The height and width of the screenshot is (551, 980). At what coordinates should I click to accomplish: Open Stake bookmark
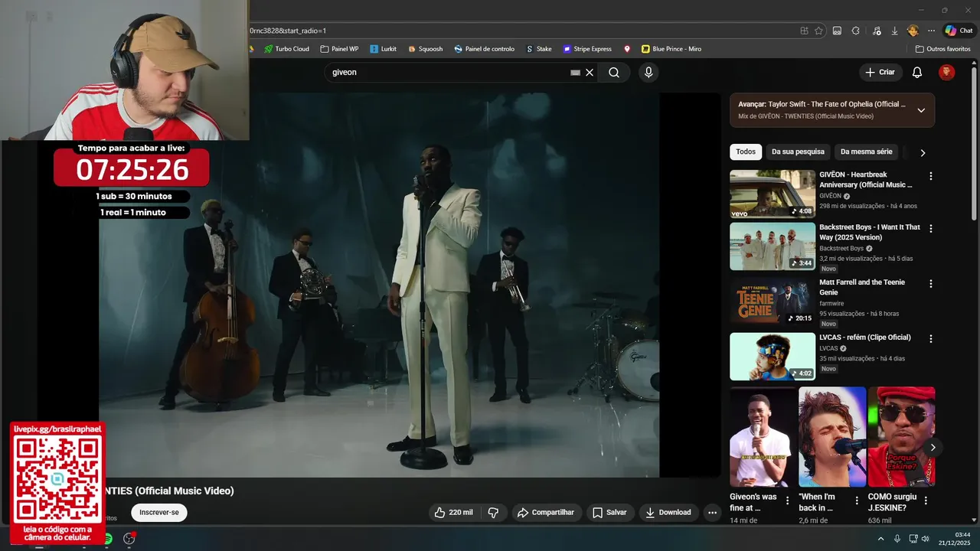coord(539,49)
